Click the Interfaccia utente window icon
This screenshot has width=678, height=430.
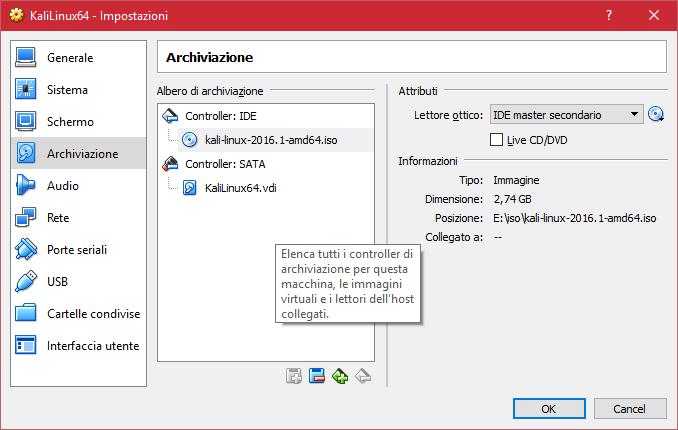[26, 345]
